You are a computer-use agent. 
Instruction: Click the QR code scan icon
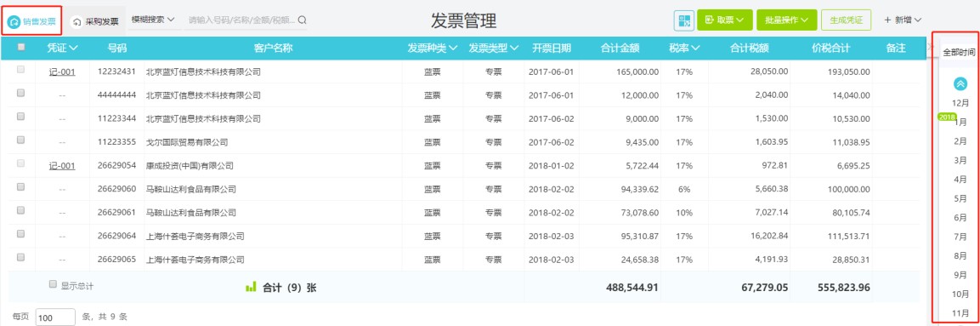coord(683,20)
